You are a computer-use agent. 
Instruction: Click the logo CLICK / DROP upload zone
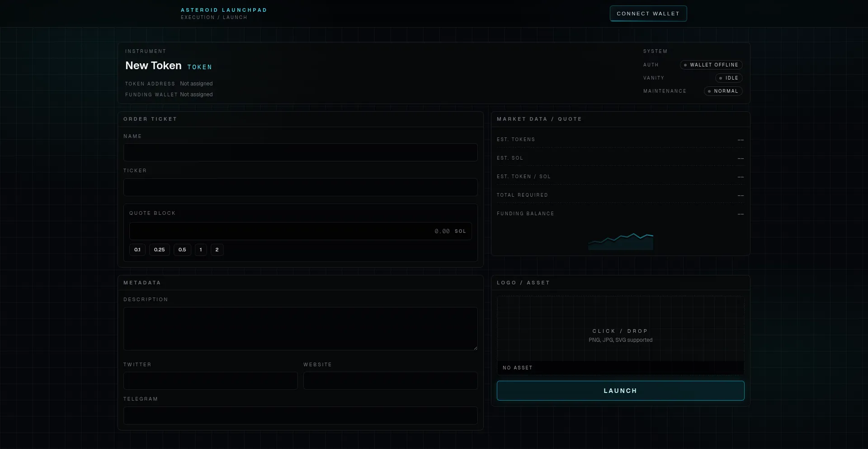[620, 335]
